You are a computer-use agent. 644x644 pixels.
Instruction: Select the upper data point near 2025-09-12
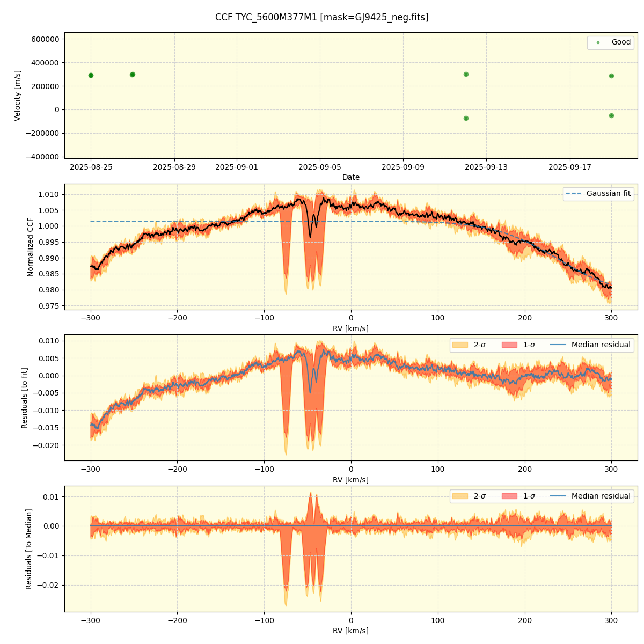tap(466, 74)
